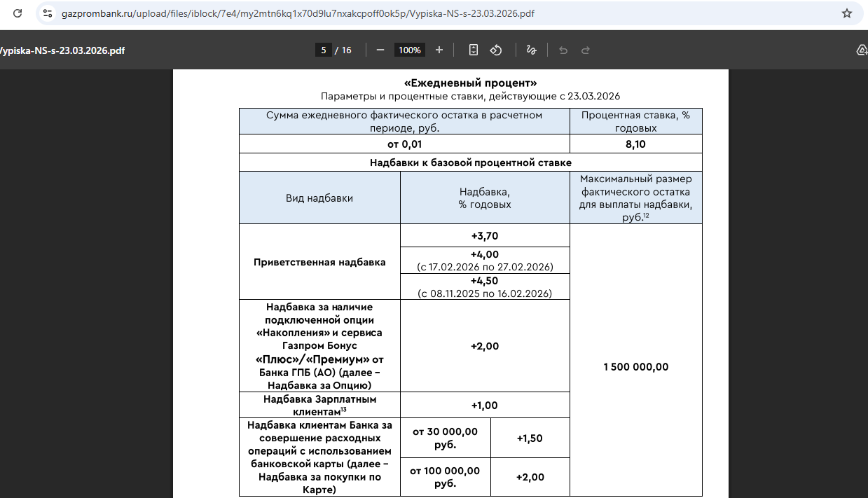Select the page number field showing 5
This screenshot has height=498, width=868.
323,50
